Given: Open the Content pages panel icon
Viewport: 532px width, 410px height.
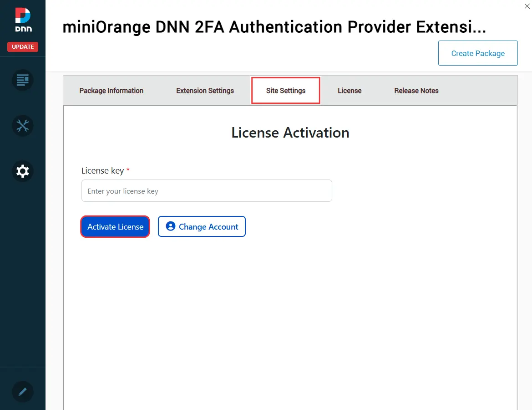Looking at the screenshot, I should tap(22, 80).
